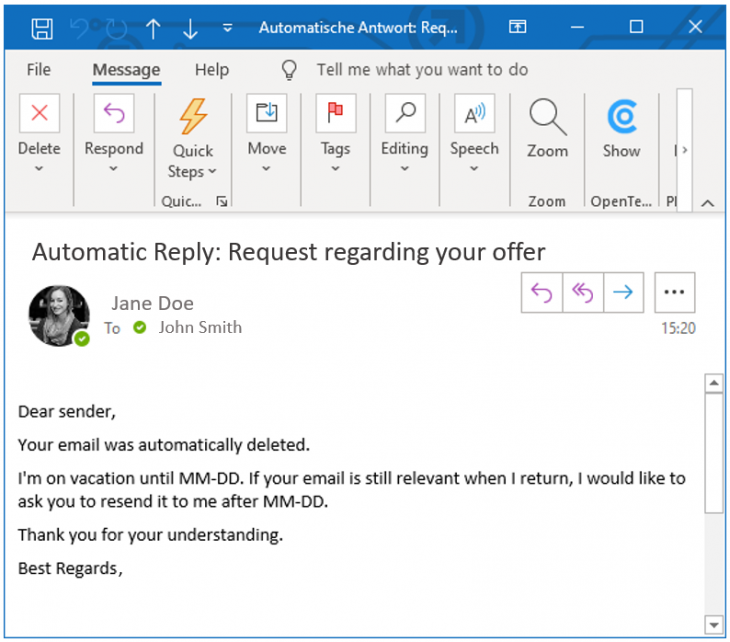The height and width of the screenshot is (642, 730).
Task: Open Quick Steps lightning icon
Action: pos(193,116)
